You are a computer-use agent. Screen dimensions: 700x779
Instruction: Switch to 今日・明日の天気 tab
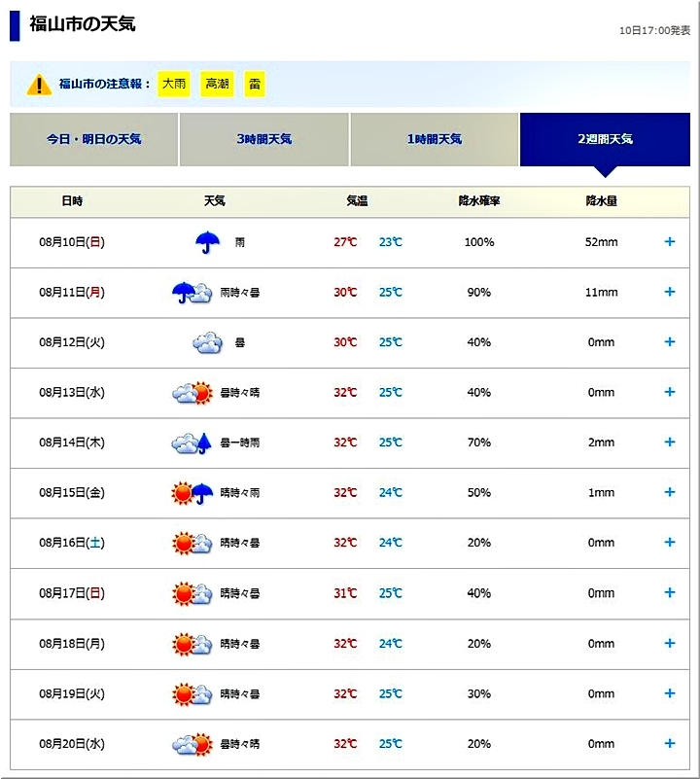click(94, 139)
